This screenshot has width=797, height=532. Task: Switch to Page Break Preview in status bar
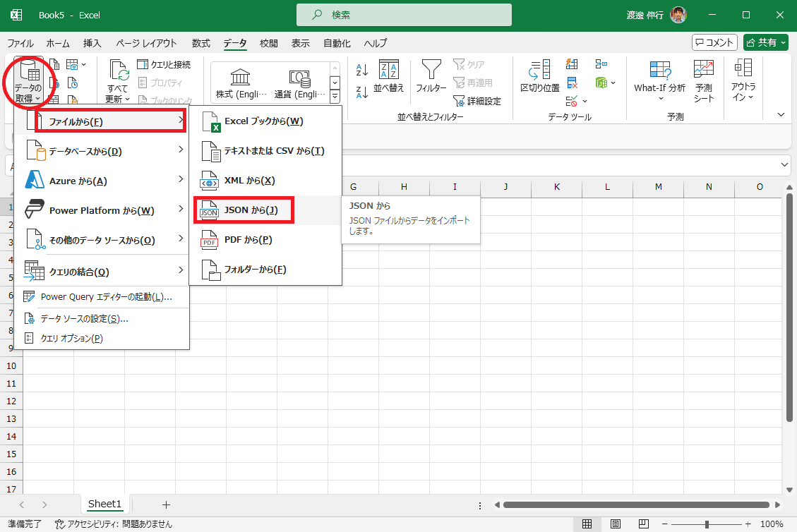[644, 524]
